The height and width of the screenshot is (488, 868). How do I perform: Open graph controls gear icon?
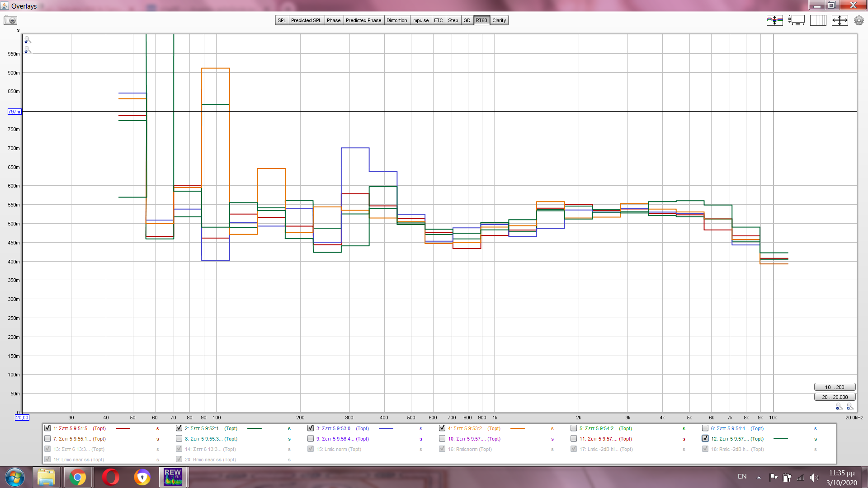pos(859,20)
